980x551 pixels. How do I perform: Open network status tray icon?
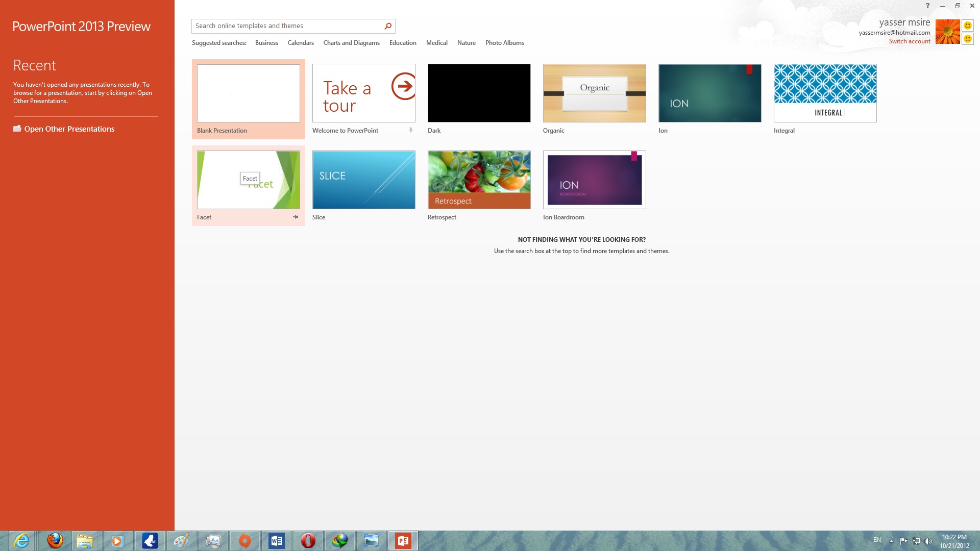tap(916, 541)
